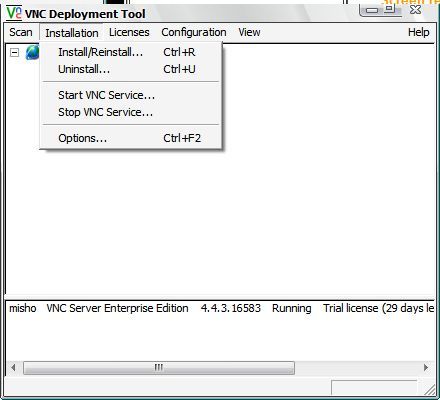This screenshot has height=400, width=440.
Task: Select the network globe icon in tree
Action: pos(32,53)
